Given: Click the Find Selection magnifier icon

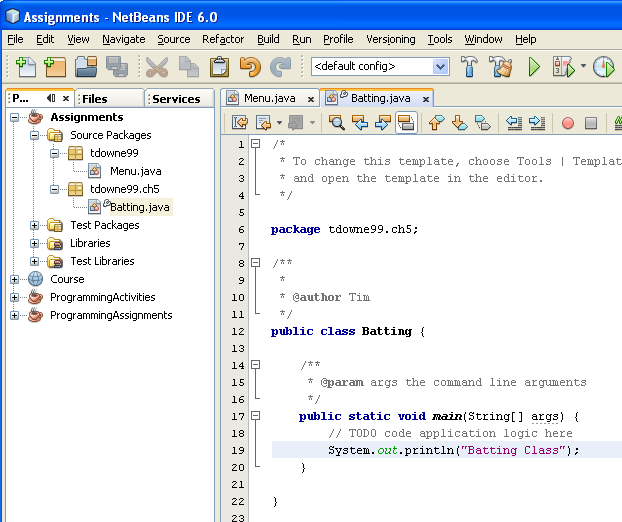Looking at the screenshot, I should 337,123.
